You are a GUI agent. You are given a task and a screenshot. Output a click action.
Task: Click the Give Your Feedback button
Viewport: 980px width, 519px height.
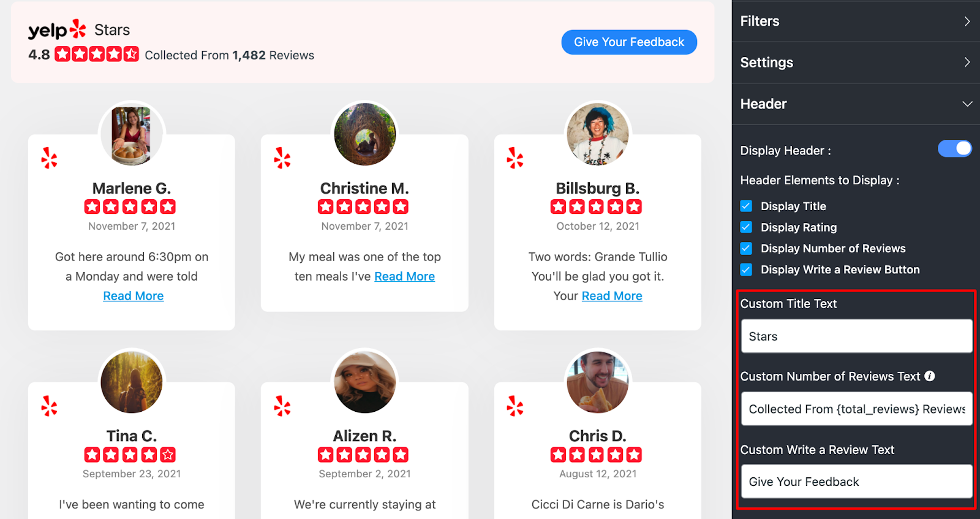click(629, 42)
